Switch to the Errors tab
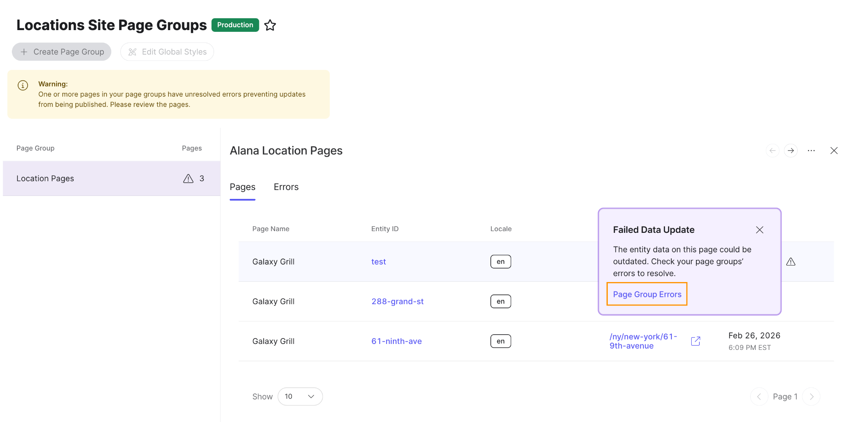Image resolution: width=868 pixels, height=422 pixels. [286, 187]
